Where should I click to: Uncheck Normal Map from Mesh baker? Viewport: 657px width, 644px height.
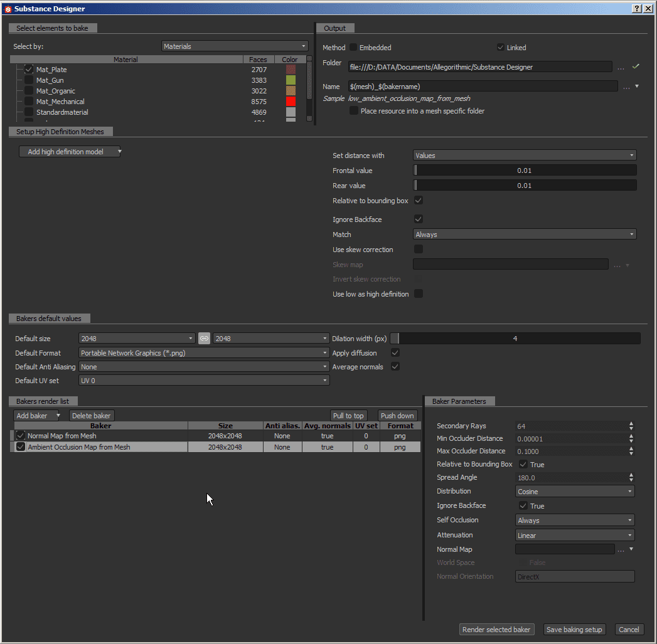click(x=21, y=435)
